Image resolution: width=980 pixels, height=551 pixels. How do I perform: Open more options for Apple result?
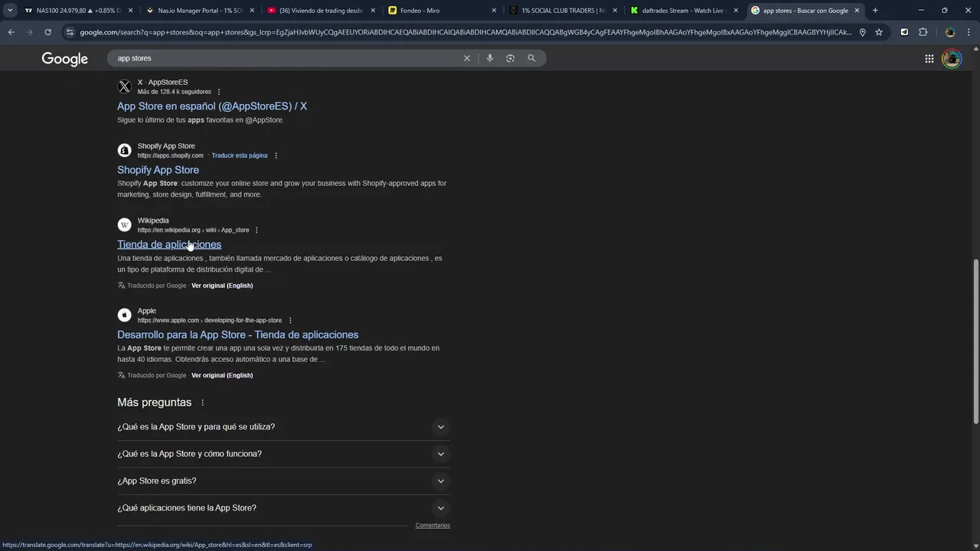click(x=290, y=321)
